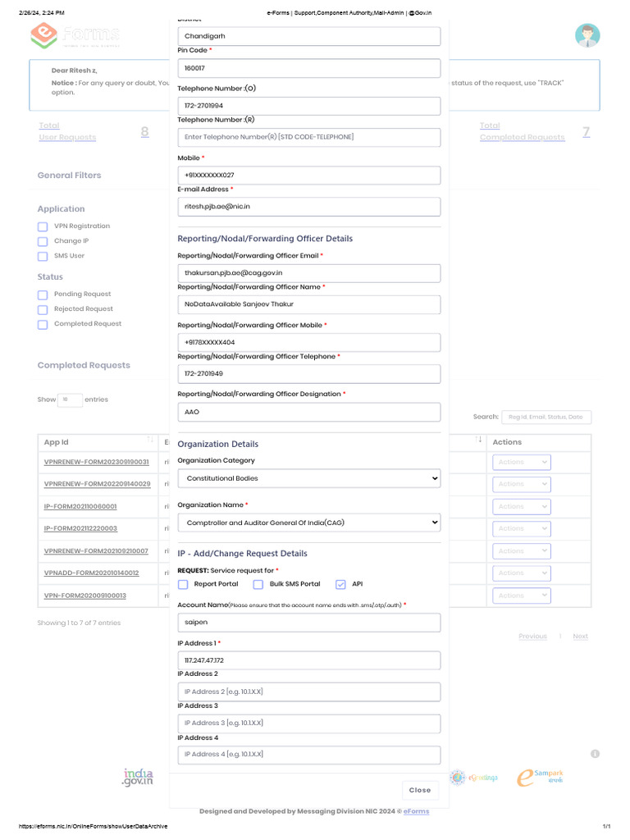
Task: Open application VPN-FORM202009100013
Action: tap(84, 596)
